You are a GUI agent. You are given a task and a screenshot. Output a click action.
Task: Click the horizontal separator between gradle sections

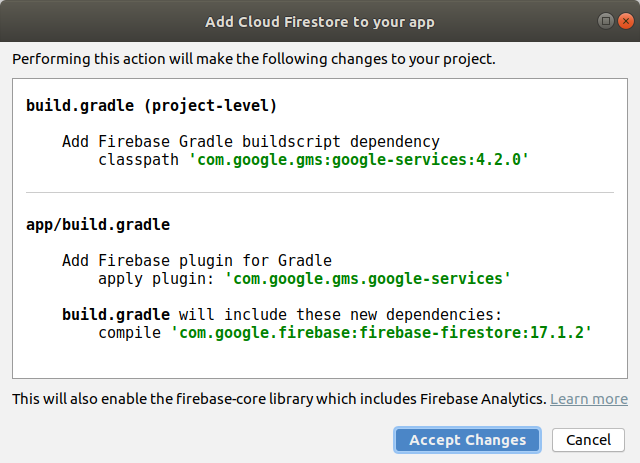320,192
